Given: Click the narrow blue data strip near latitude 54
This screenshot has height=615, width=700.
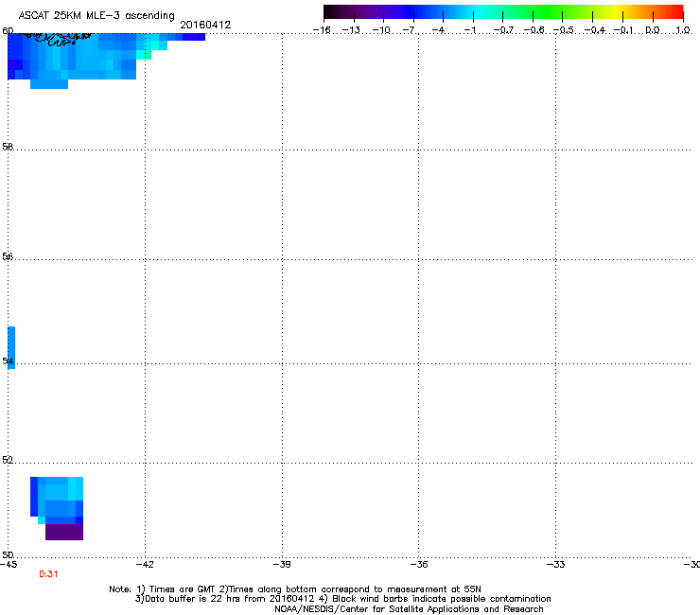Looking at the screenshot, I should 11,347.
